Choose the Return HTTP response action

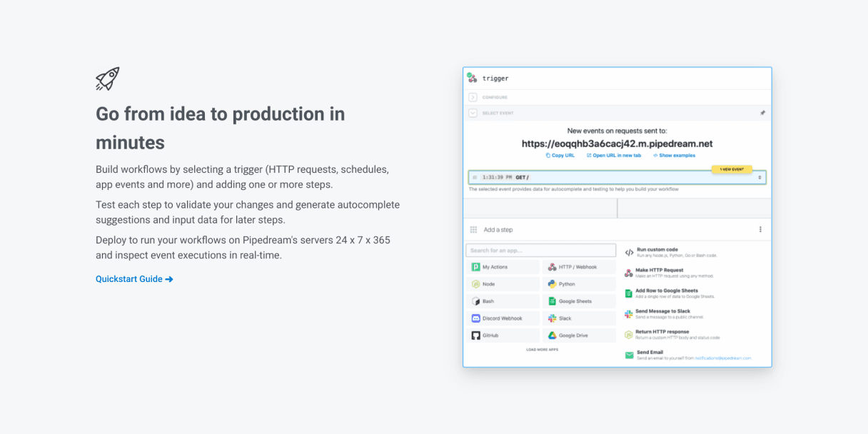point(672,334)
